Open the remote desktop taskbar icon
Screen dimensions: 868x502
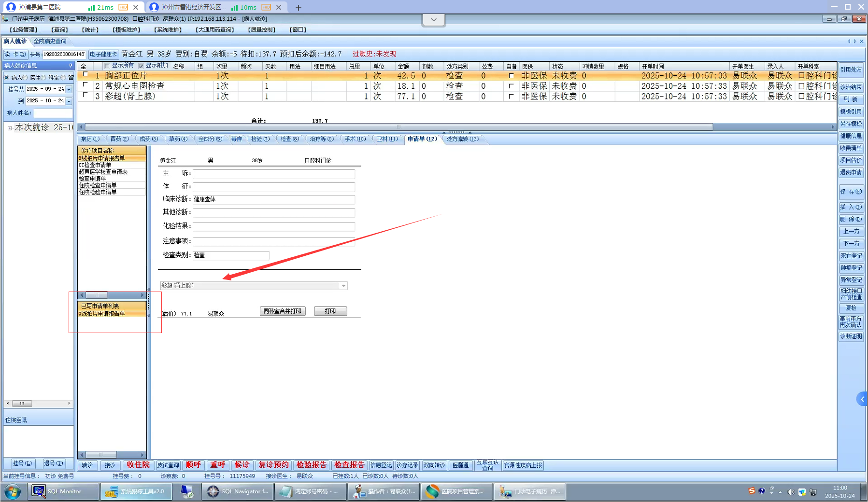coord(187,491)
